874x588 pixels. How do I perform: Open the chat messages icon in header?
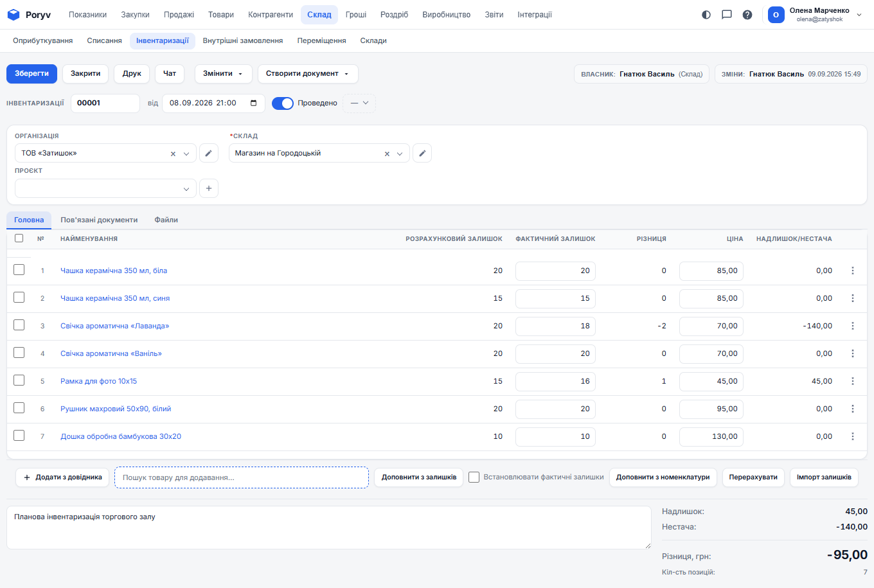(727, 15)
